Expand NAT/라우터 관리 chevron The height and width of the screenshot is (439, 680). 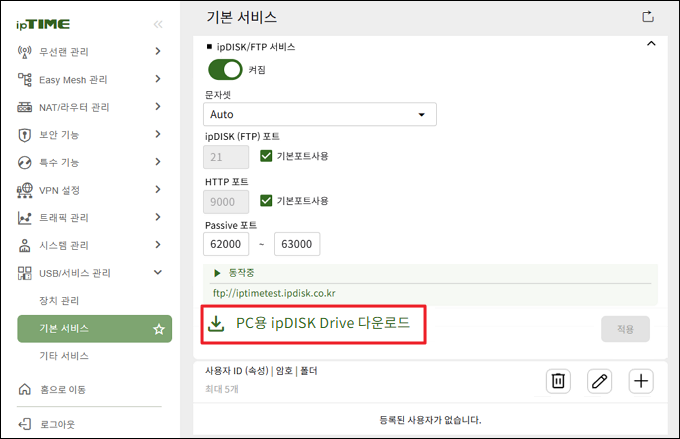tap(158, 106)
